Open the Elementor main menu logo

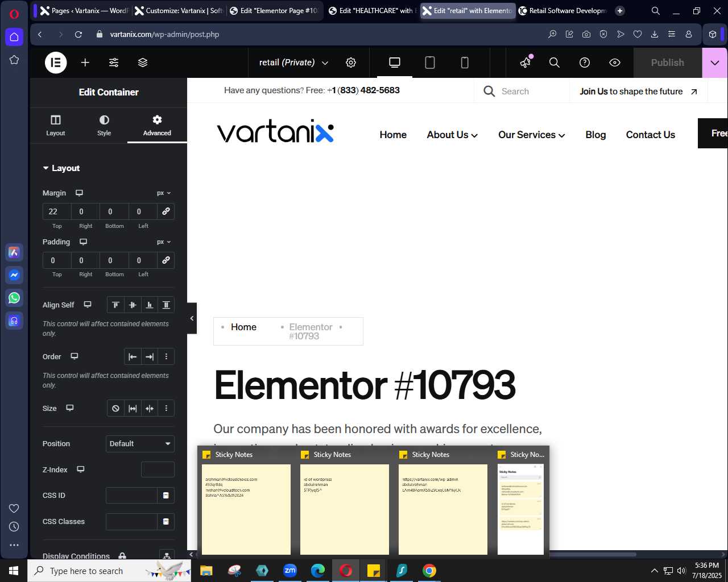coord(56,63)
